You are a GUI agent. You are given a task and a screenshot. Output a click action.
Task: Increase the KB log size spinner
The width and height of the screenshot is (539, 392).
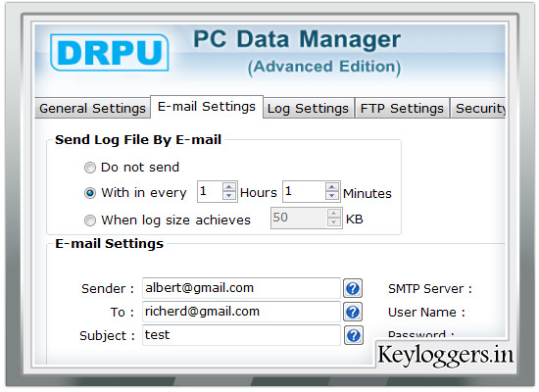pos(333,214)
